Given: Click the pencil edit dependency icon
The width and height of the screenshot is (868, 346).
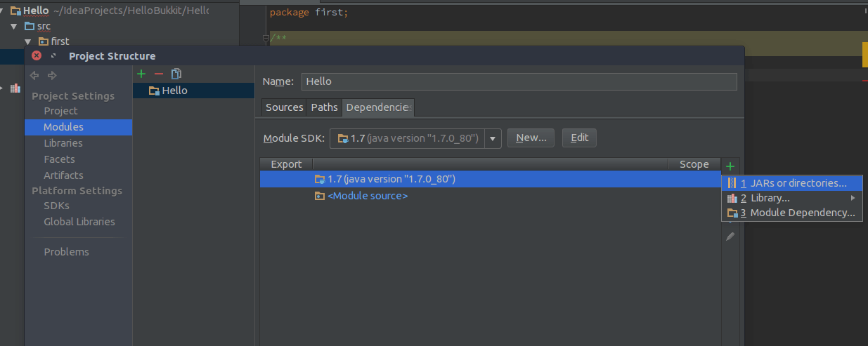Looking at the screenshot, I should click(x=730, y=237).
